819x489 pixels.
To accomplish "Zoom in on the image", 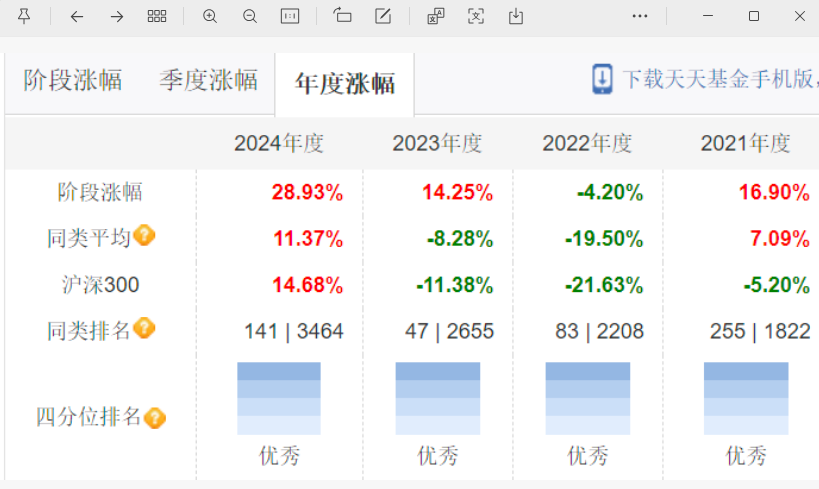I will (210, 17).
